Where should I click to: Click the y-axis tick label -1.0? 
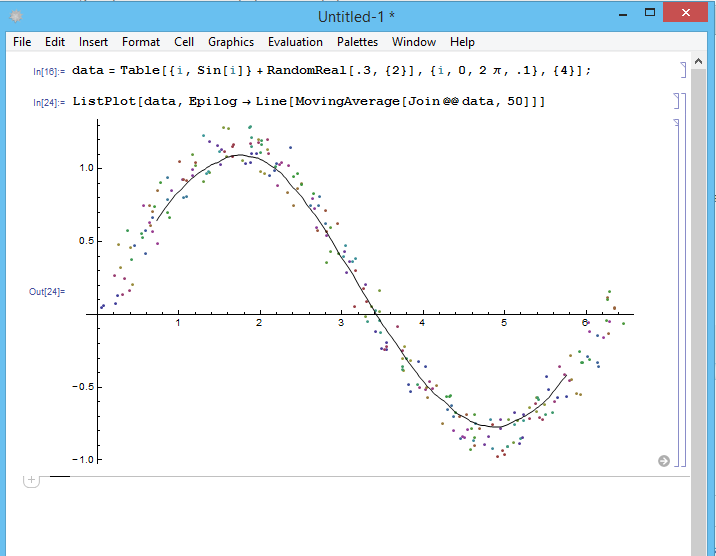[83, 460]
